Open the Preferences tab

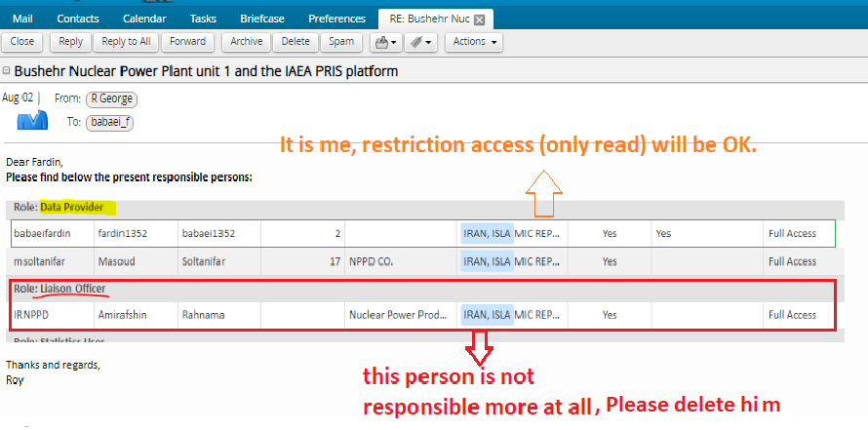[x=337, y=19]
